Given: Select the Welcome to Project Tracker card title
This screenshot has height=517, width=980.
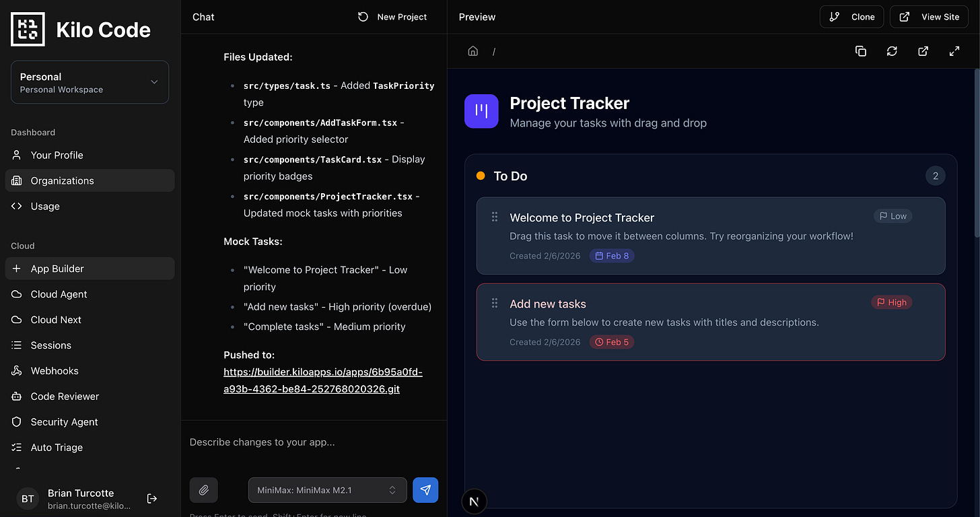Looking at the screenshot, I should tap(582, 217).
